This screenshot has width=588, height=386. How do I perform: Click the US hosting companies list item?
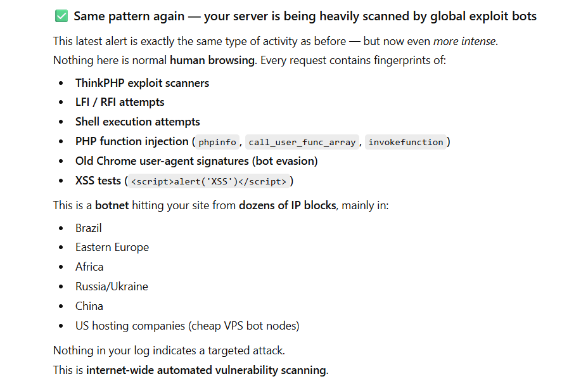tap(187, 326)
